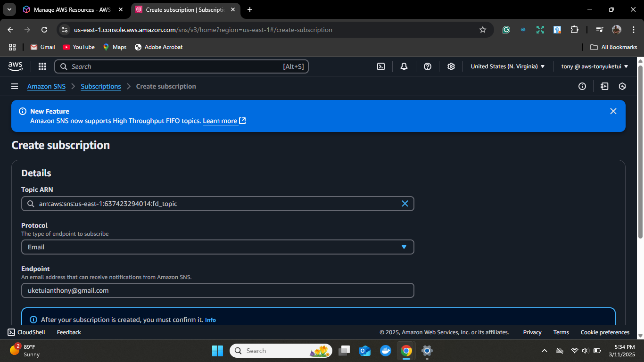Image resolution: width=644 pixels, height=362 pixels.
Task: Open the Grammarly extension icon
Action: [506, 30]
